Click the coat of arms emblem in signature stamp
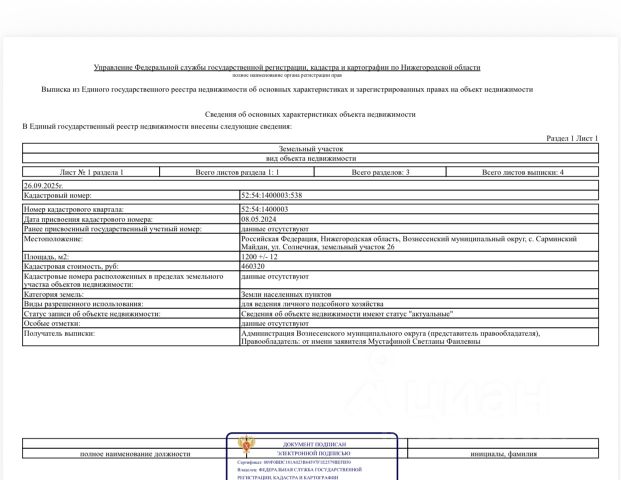The image size is (621, 480). [246, 444]
